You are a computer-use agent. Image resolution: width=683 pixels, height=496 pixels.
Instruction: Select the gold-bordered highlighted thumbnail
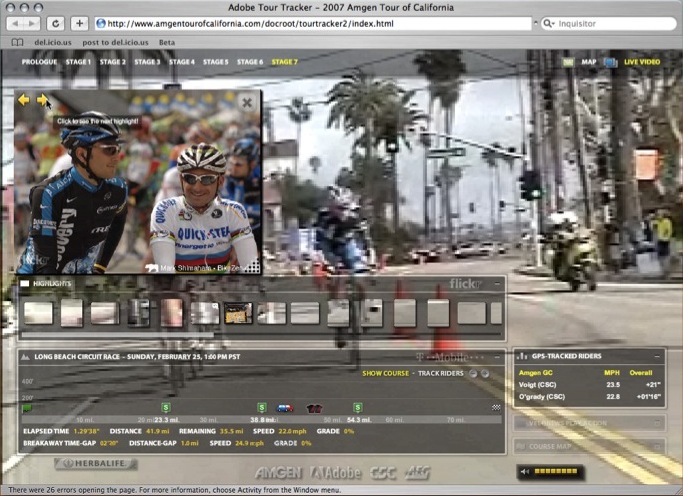point(238,313)
